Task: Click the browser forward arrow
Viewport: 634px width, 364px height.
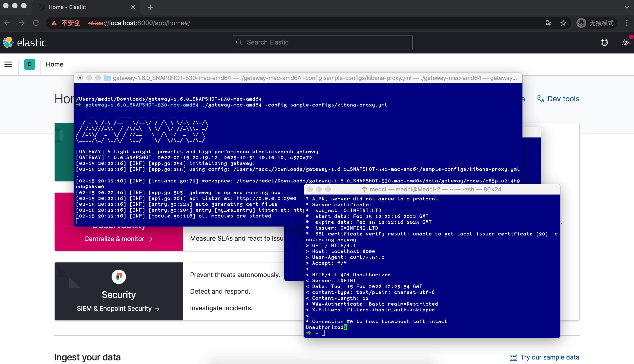Action: click(22, 23)
